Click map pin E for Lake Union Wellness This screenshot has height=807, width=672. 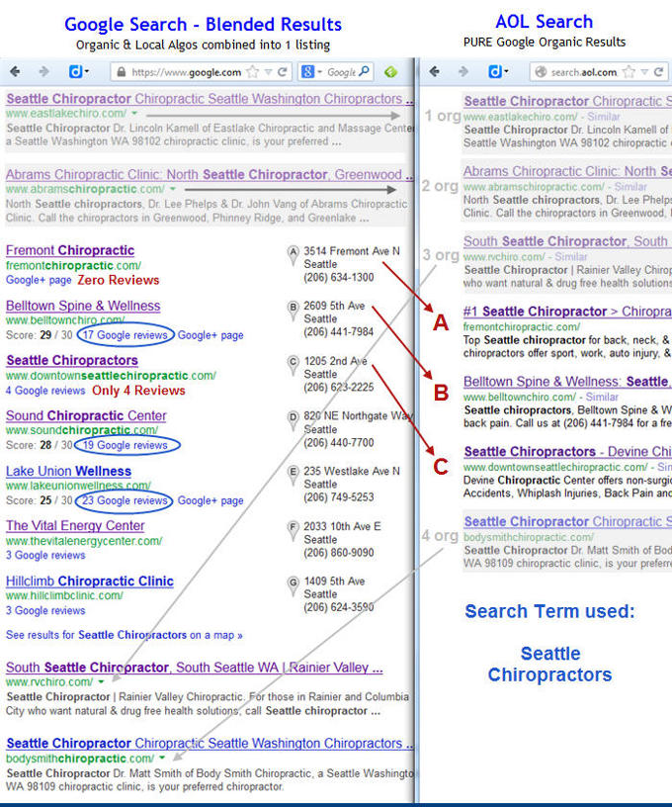tap(293, 472)
